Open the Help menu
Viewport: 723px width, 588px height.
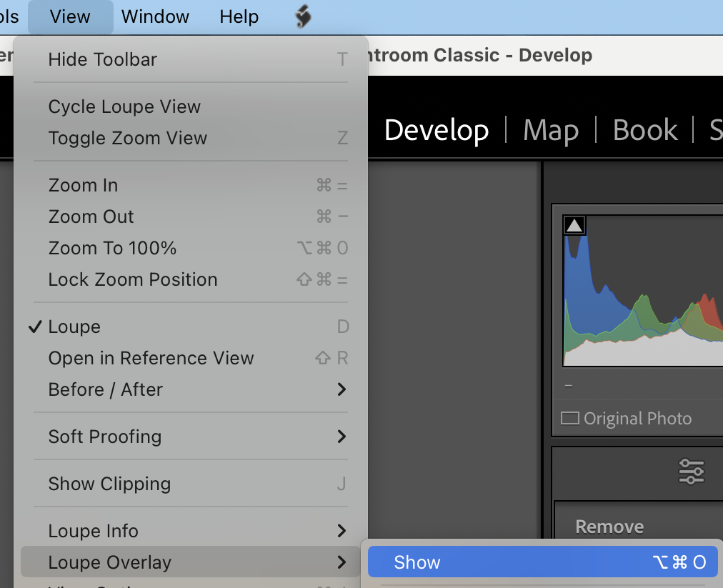click(x=239, y=16)
